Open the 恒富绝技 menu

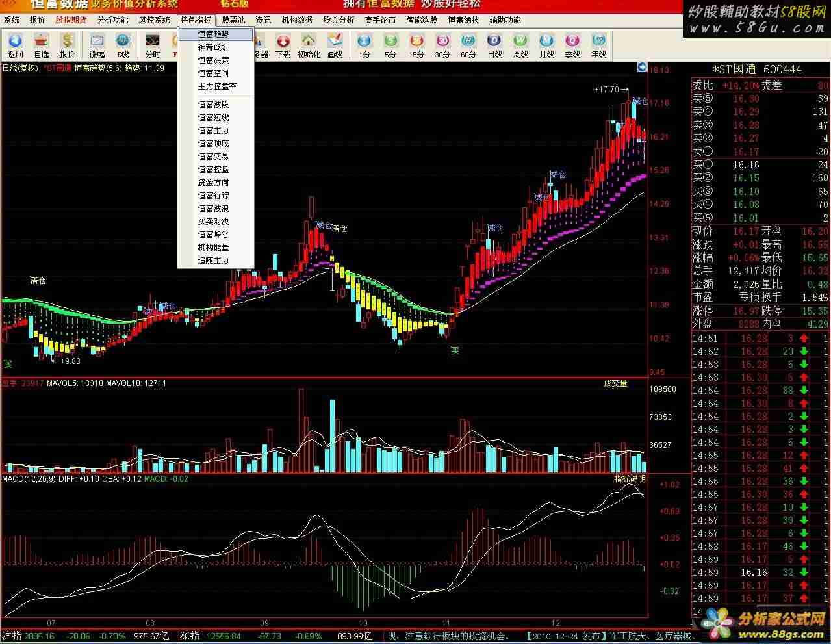[463, 20]
